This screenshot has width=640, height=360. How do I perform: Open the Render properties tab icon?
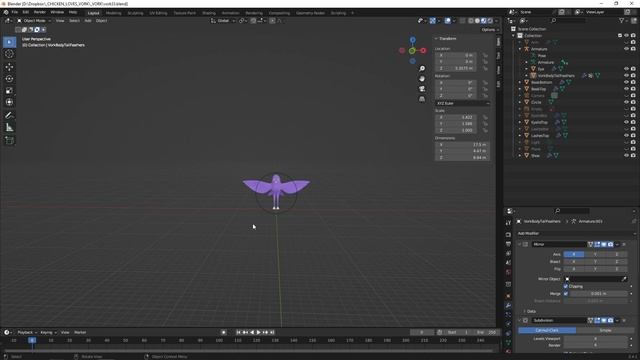coord(508,235)
